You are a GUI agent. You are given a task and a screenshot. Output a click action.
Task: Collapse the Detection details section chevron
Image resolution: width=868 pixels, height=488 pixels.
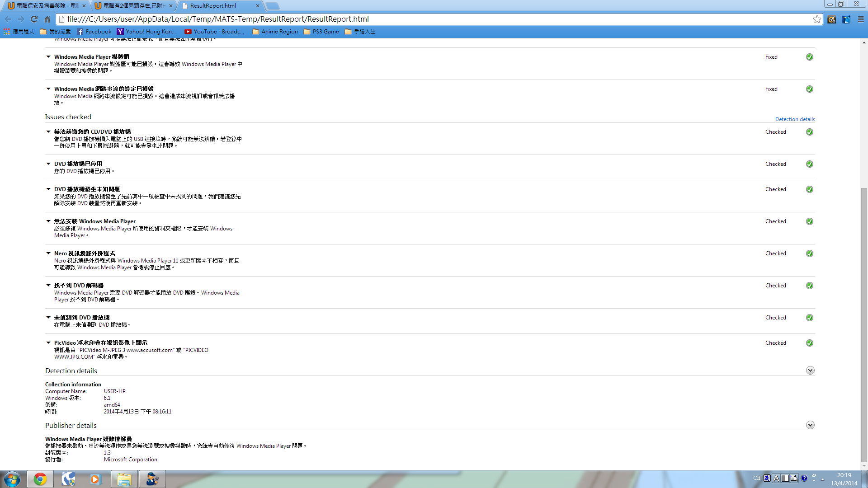810,371
